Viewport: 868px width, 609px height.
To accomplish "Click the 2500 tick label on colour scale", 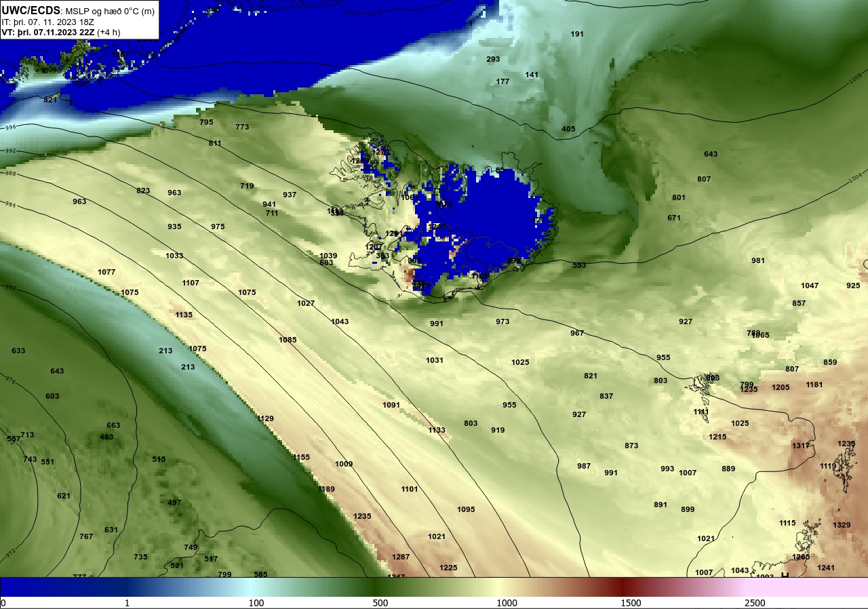I will 755,603.
